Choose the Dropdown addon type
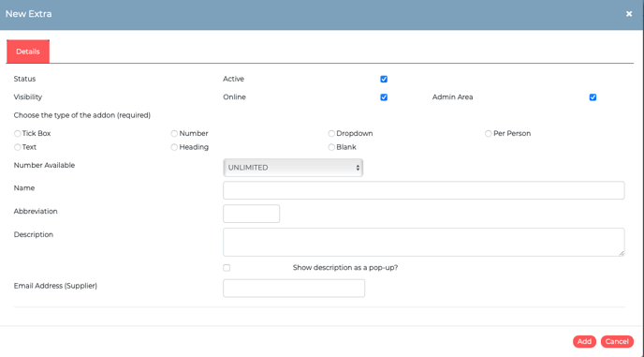Screen dimensions: 644x357 pyautogui.click(x=331, y=133)
